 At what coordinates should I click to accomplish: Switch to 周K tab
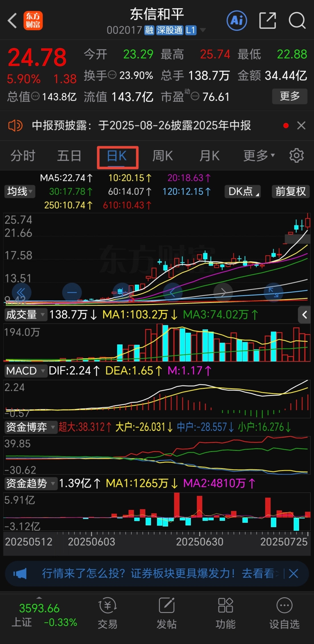coord(163,156)
